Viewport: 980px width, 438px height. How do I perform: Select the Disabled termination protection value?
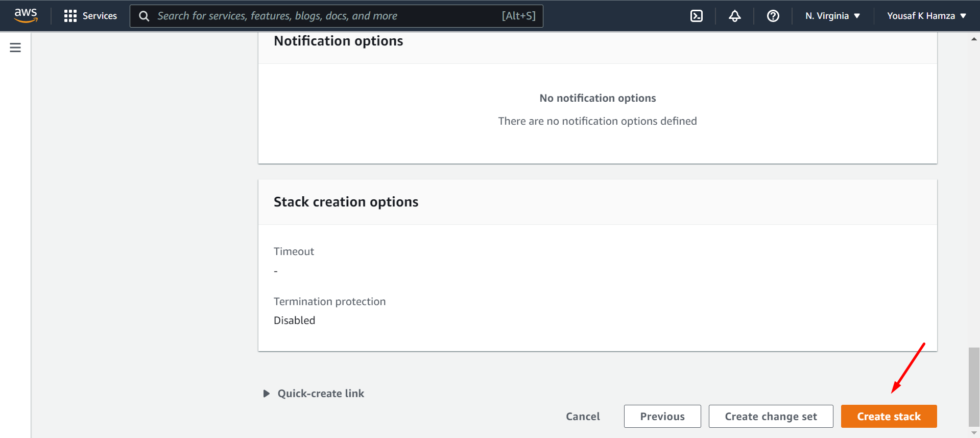click(294, 320)
